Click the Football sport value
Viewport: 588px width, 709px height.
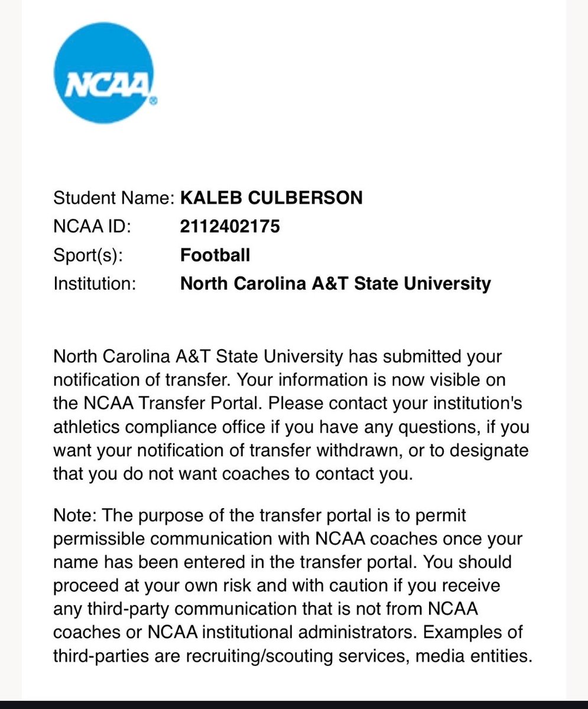click(215, 255)
